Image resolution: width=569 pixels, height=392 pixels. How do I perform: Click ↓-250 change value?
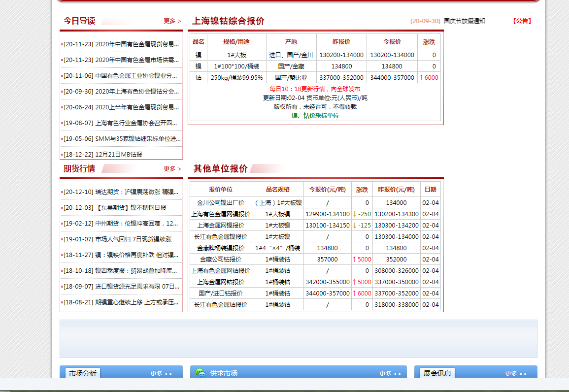click(362, 214)
